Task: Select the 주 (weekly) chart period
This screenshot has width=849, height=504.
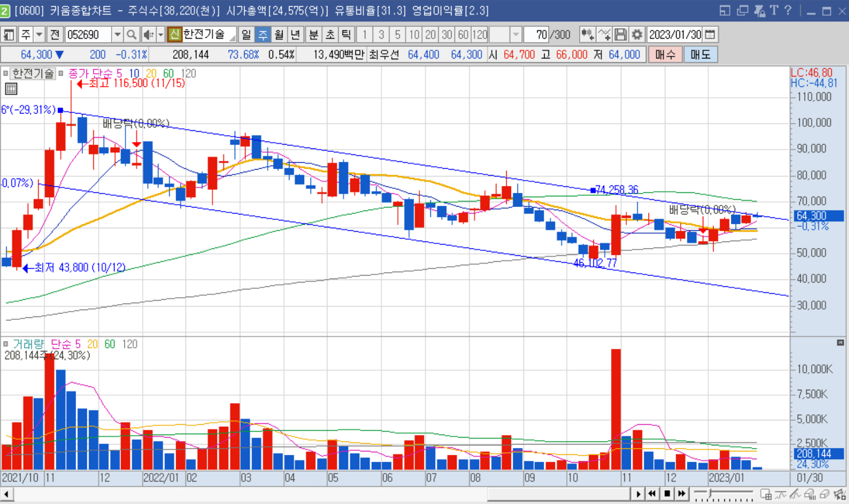Action: [263, 34]
